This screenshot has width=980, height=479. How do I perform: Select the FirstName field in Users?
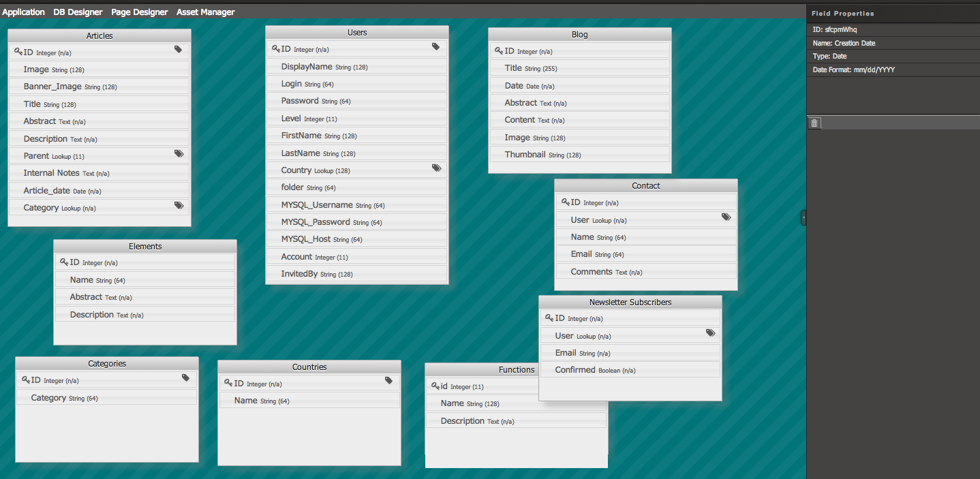pyautogui.click(x=357, y=136)
